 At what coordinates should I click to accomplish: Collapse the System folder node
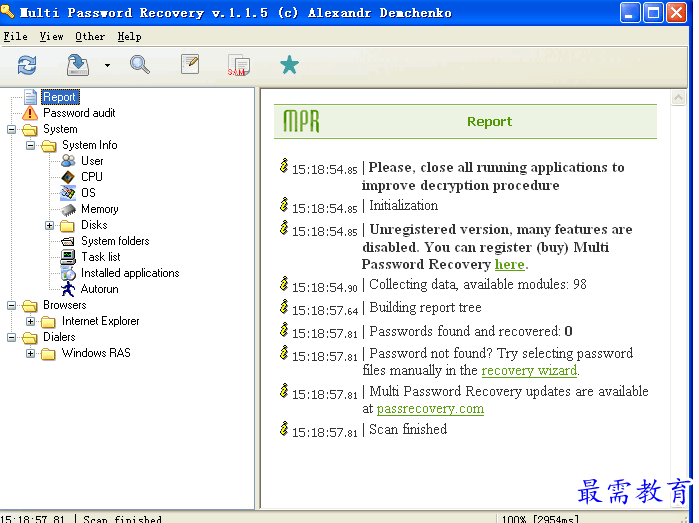pos(12,130)
